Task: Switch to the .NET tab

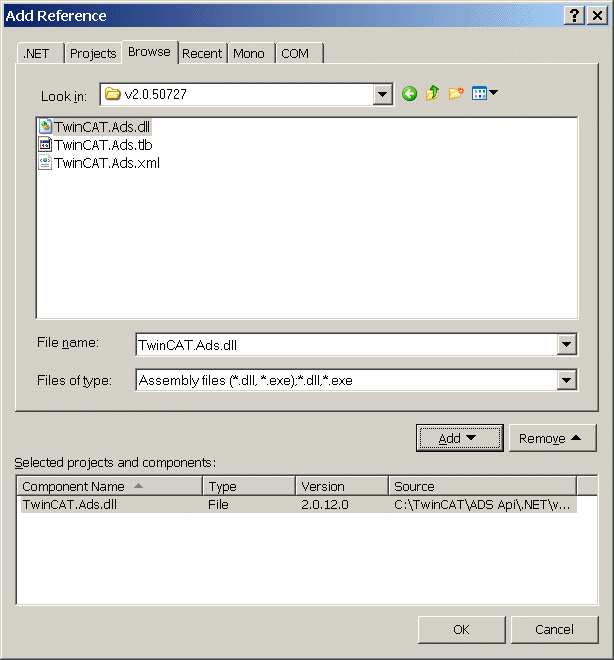Action: pyautogui.click(x=40, y=53)
